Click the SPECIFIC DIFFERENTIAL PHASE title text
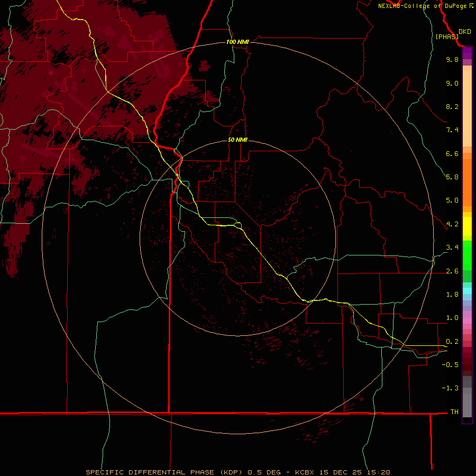Viewport: 476px width, 476px height. tap(149, 472)
